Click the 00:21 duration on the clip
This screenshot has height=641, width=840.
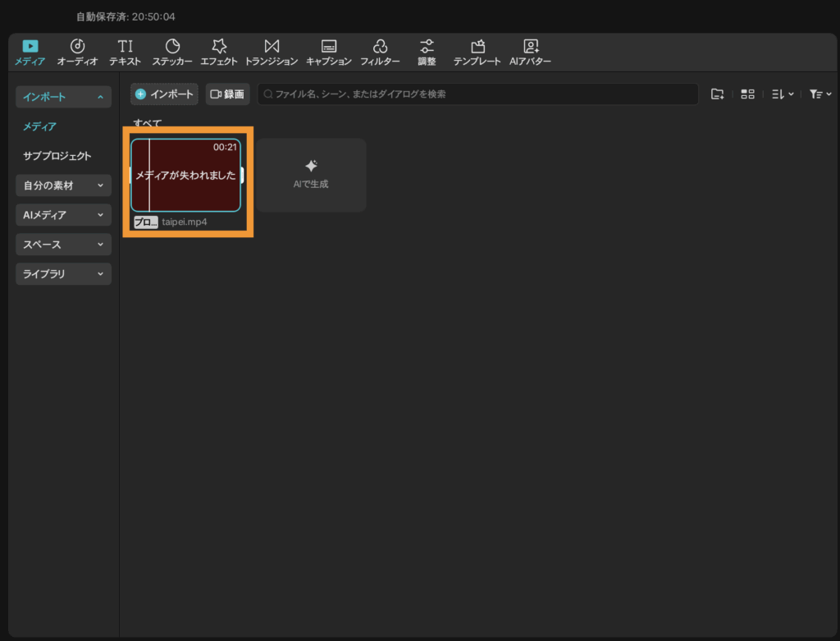click(x=225, y=148)
